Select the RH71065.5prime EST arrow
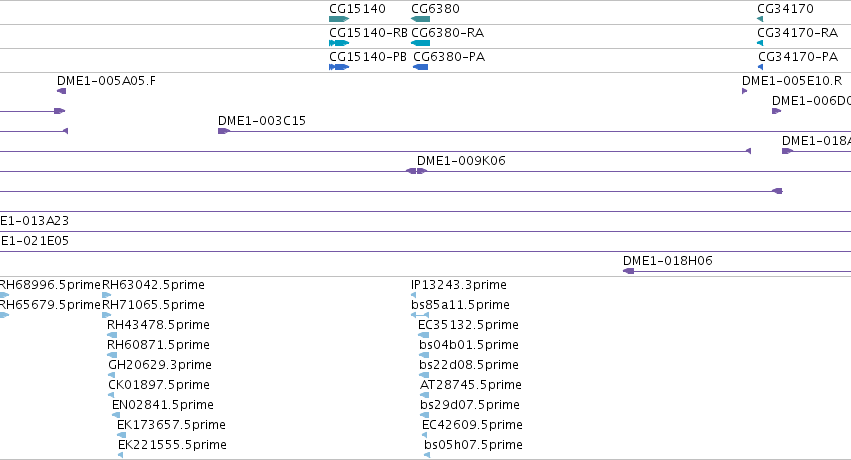This screenshot has height=460, width=851. click(106, 315)
